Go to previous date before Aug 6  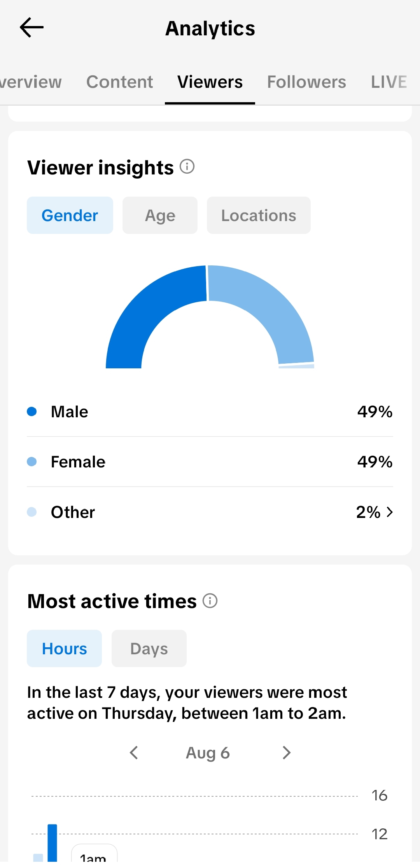pos(134,753)
